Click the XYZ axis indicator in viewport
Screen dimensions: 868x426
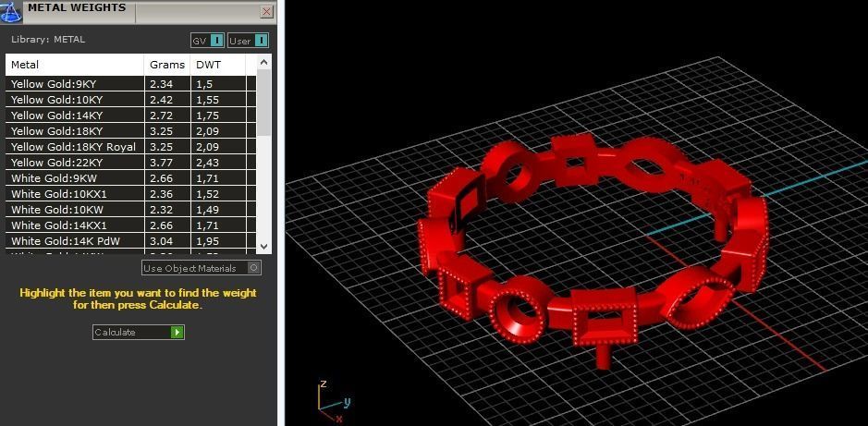pos(334,403)
